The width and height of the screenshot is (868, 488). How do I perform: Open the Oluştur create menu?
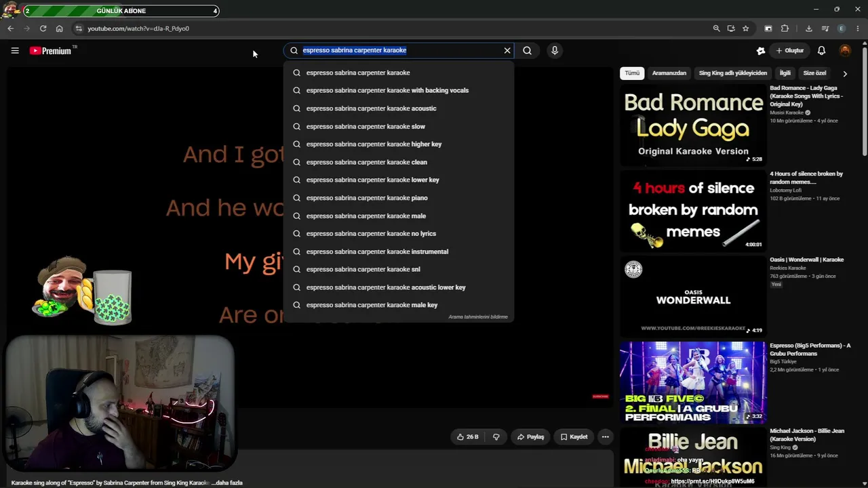[x=790, y=51]
